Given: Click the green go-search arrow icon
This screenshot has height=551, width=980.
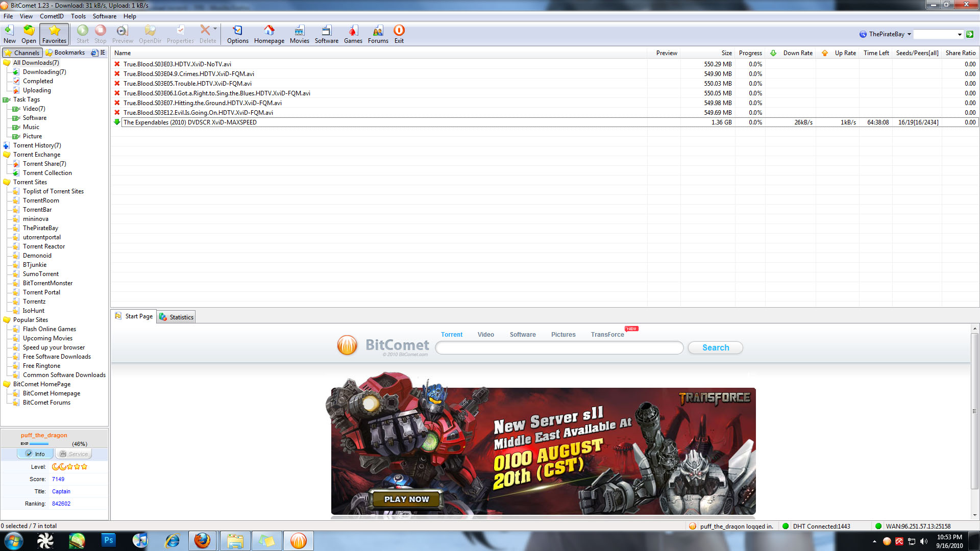Looking at the screenshot, I should [970, 34].
